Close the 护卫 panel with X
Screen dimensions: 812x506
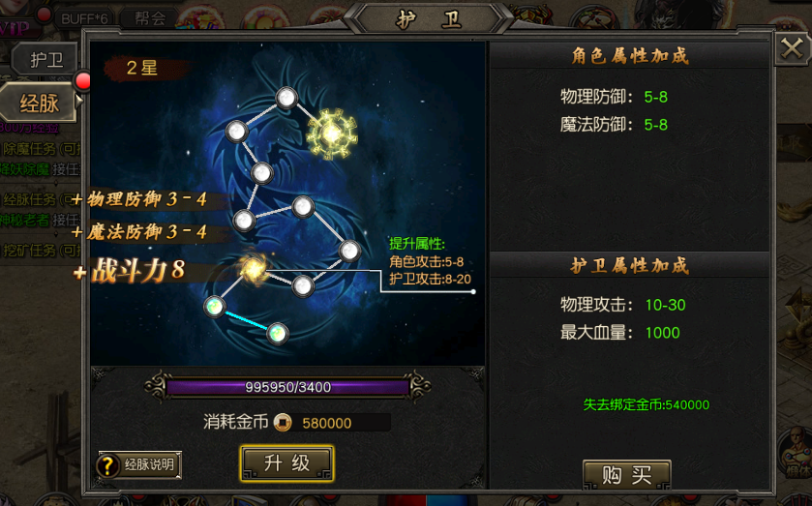tap(792, 48)
